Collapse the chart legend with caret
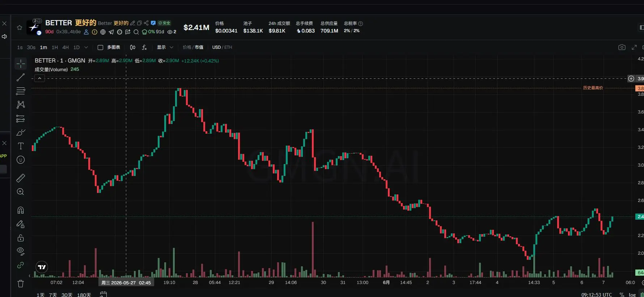This screenshot has width=644, height=297. point(39,78)
